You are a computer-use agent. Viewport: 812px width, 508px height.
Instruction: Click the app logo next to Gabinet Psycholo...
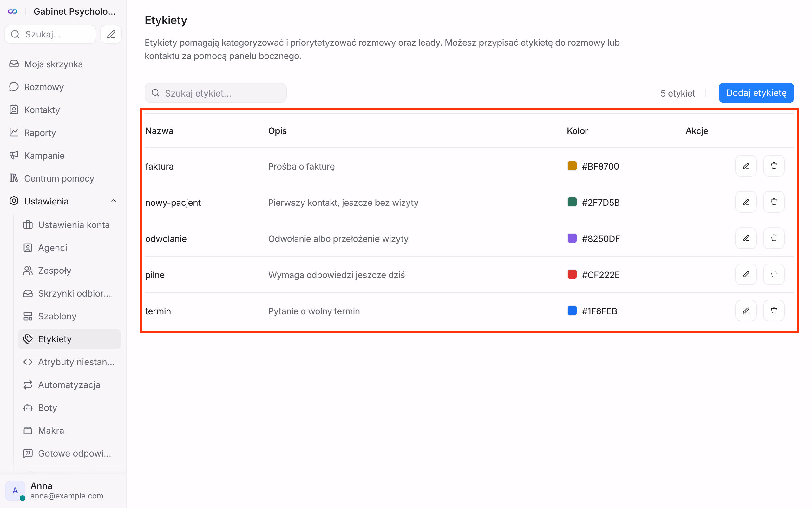pos(13,11)
